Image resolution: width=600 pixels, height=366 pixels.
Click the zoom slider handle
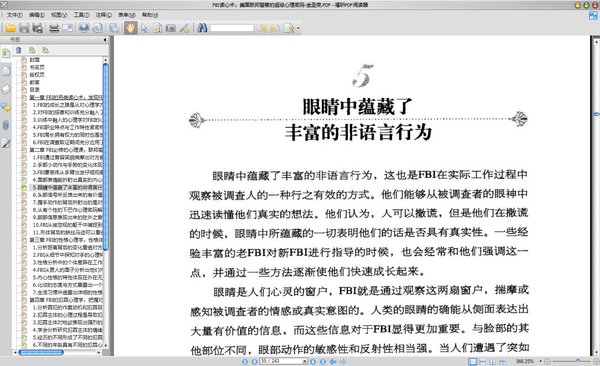(578, 361)
